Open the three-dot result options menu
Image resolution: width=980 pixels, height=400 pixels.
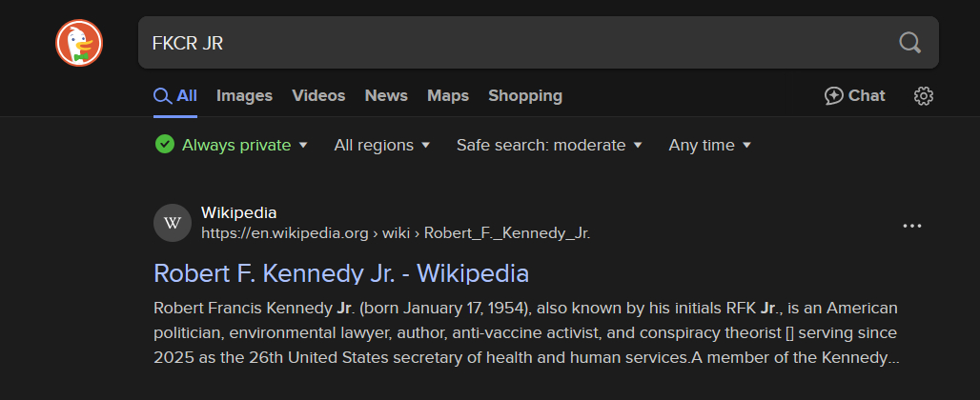[x=912, y=226]
